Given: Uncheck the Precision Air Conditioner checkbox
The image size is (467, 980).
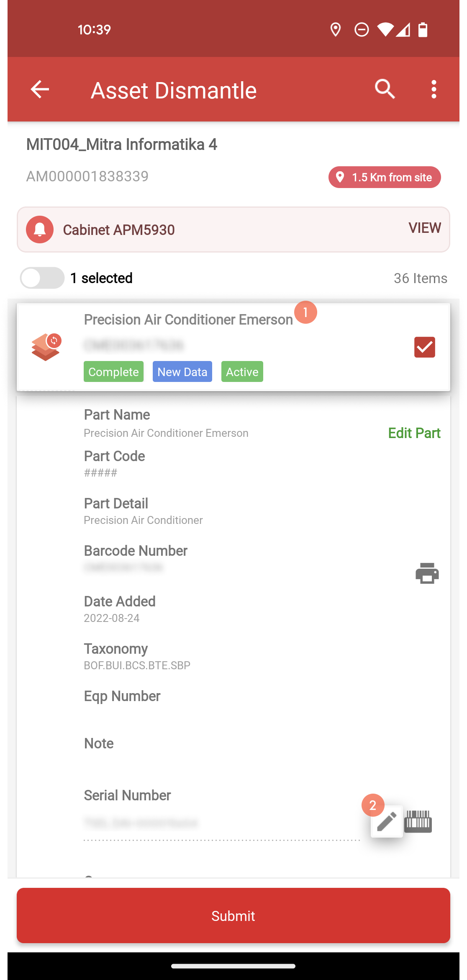Looking at the screenshot, I should (x=425, y=347).
